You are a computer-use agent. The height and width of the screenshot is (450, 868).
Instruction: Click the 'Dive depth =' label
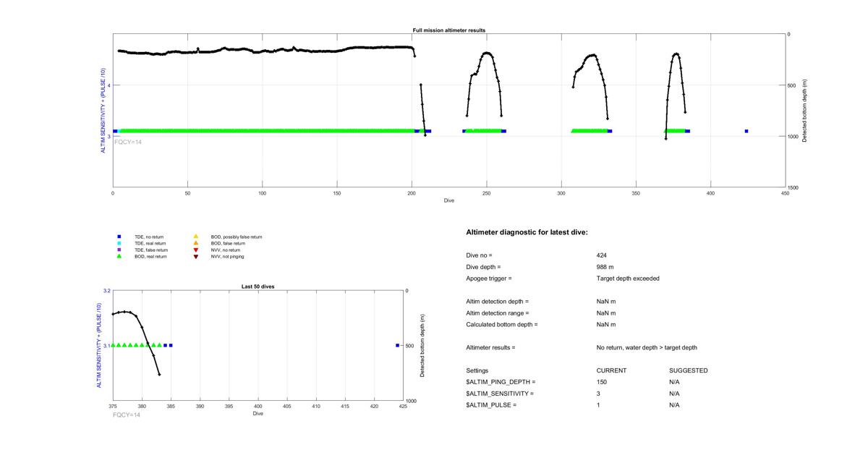[483, 267]
